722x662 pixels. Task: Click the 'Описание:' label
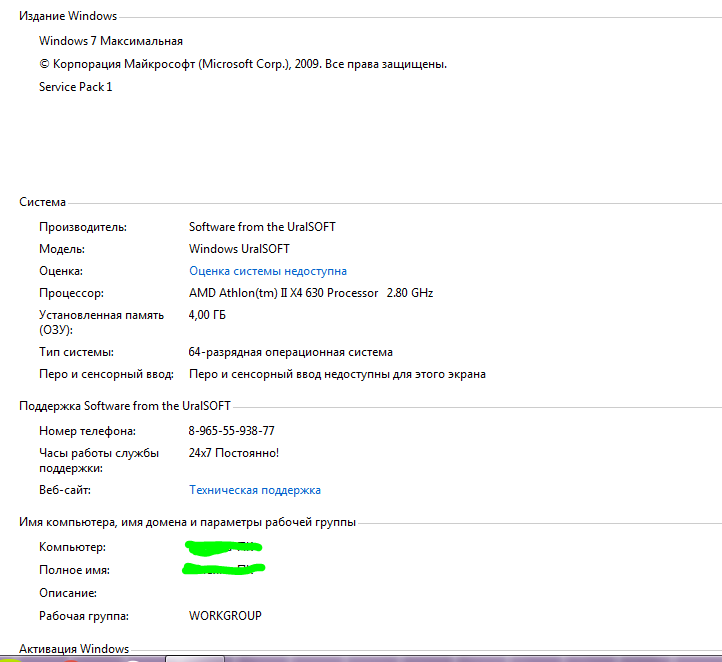(68, 593)
